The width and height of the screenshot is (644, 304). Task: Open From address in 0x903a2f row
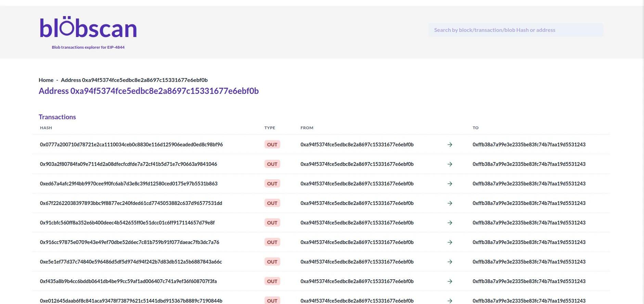point(357,164)
